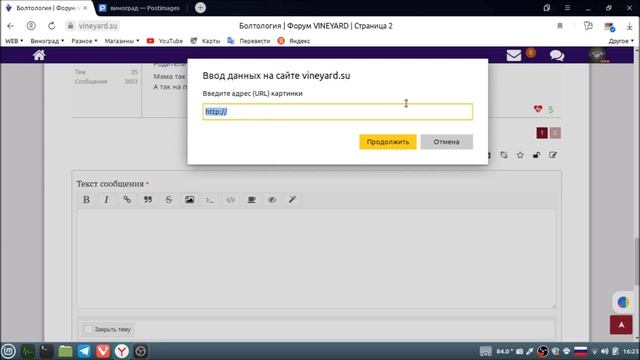
Task: Click the scroll-to-top red arrow button
Action: [x=621, y=324]
